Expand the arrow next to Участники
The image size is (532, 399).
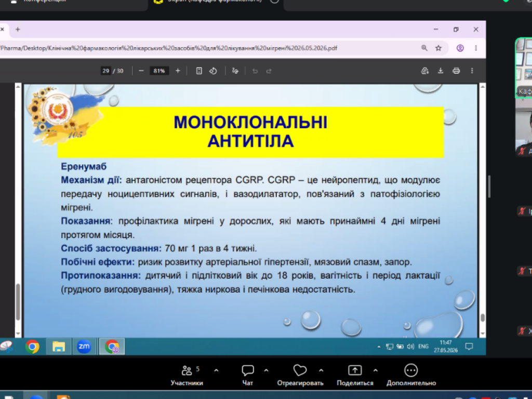coord(216,370)
